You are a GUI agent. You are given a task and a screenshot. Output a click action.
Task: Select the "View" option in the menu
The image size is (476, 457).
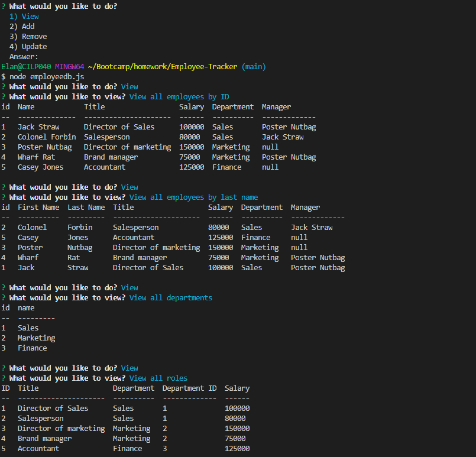tap(24, 16)
